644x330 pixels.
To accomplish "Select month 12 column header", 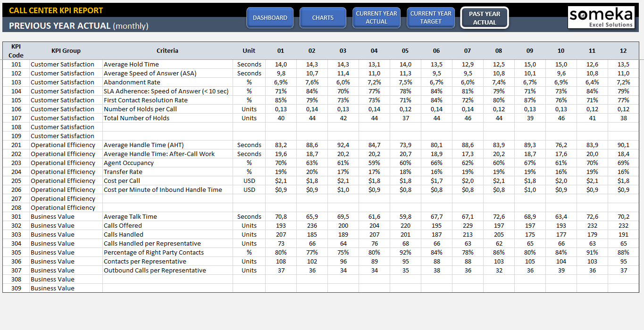I will (x=623, y=50).
